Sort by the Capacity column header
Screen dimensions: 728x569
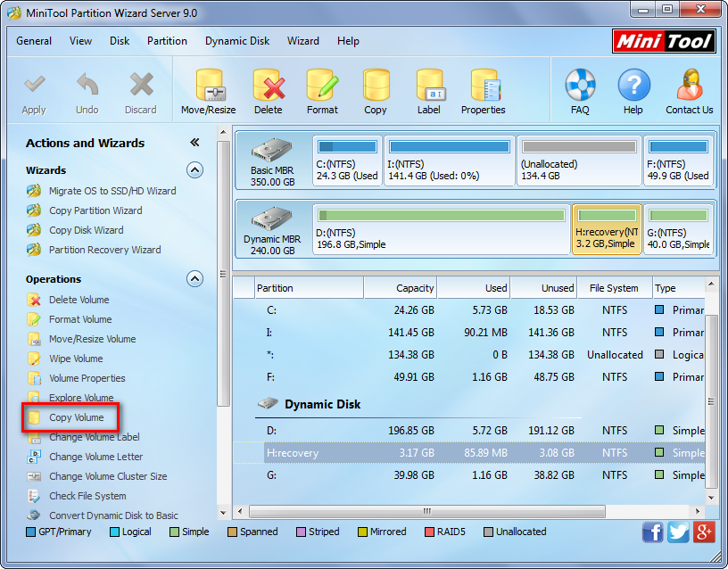pyautogui.click(x=401, y=288)
